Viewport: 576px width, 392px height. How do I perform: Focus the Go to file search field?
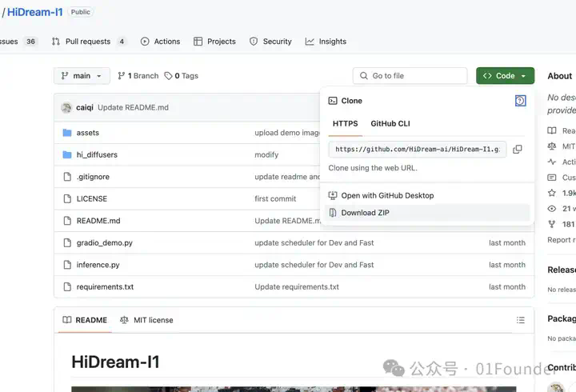tap(410, 76)
